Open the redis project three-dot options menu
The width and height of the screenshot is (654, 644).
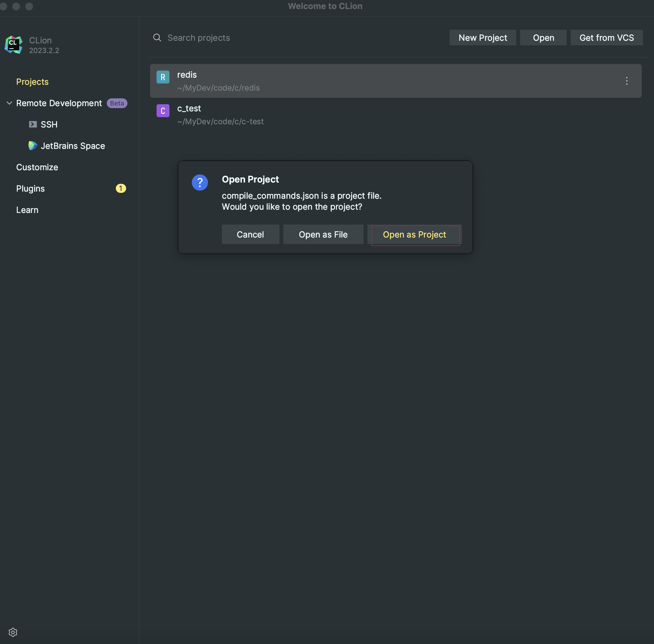pyautogui.click(x=626, y=81)
